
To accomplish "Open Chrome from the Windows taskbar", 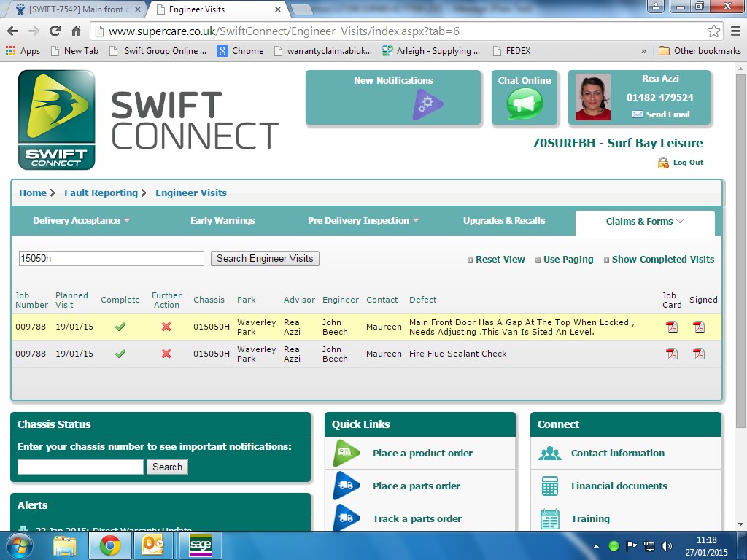I will coord(110,545).
